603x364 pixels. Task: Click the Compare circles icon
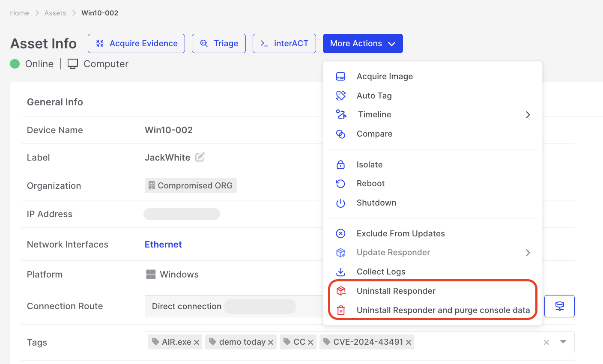coord(340,134)
